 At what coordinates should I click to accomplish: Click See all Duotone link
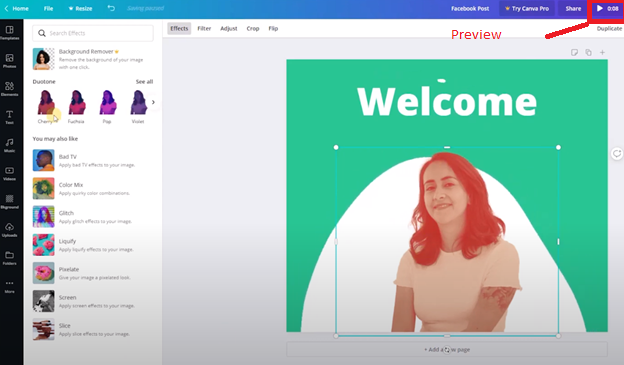tap(144, 82)
